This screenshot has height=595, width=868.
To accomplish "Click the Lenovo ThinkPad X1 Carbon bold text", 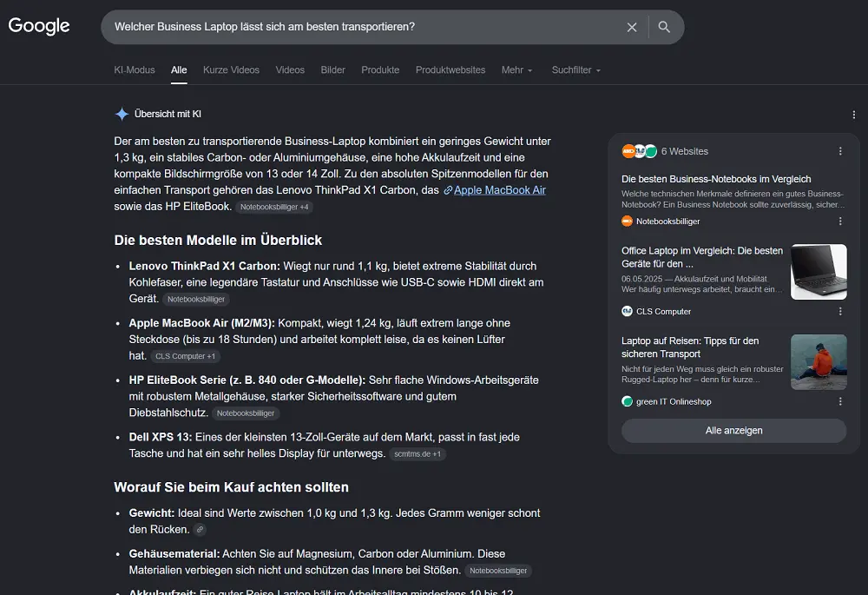I will click(x=204, y=267).
